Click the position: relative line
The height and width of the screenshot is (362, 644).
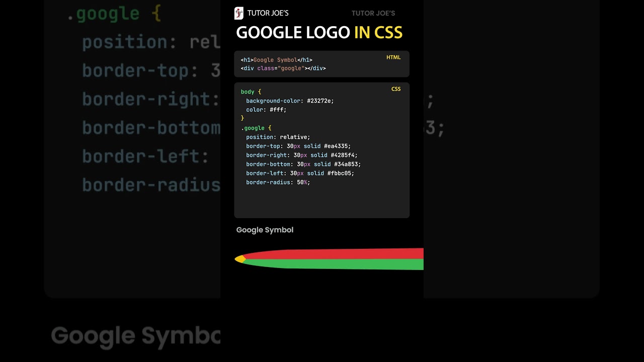click(x=278, y=137)
